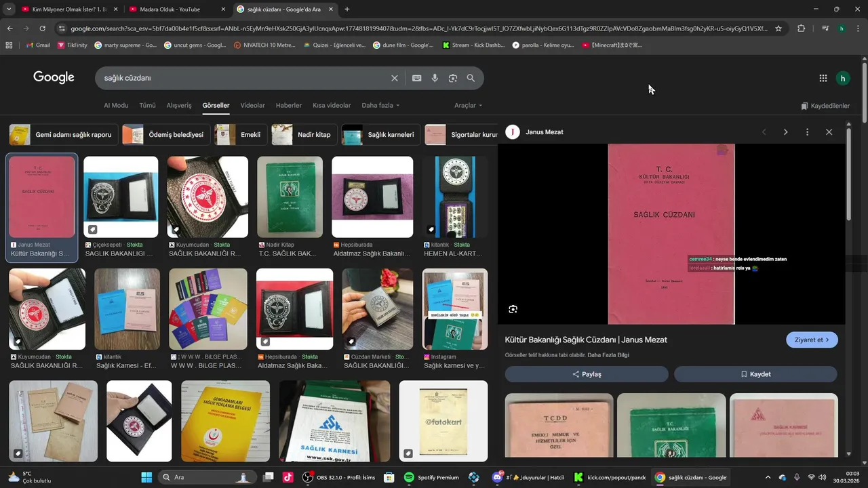Open Kaydedilenler saved items
The image size is (868, 488).
(825, 106)
